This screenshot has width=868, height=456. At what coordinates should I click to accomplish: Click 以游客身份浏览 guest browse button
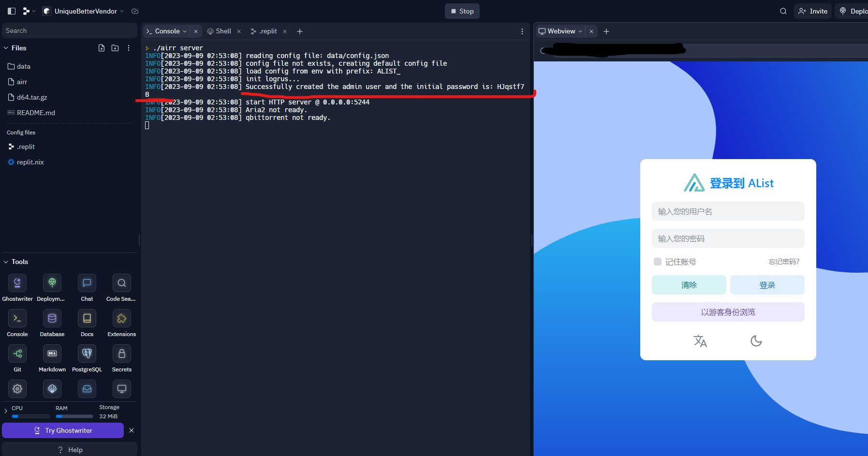coord(728,312)
